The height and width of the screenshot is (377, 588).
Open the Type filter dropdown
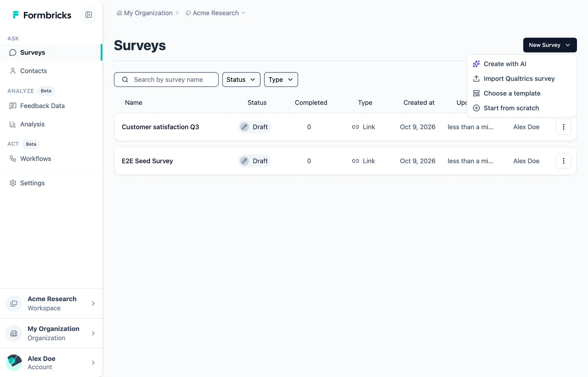click(281, 79)
